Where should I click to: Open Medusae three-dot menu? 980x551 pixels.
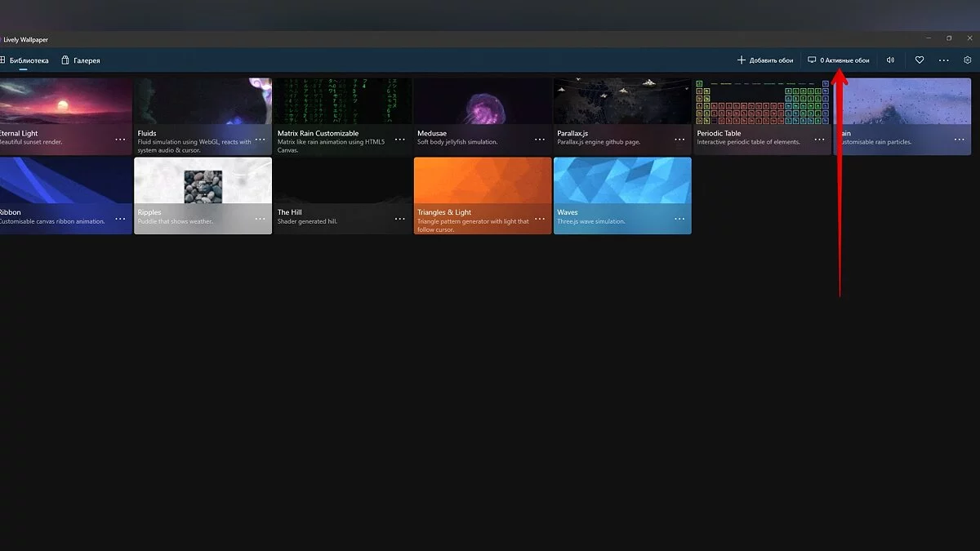coord(540,140)
